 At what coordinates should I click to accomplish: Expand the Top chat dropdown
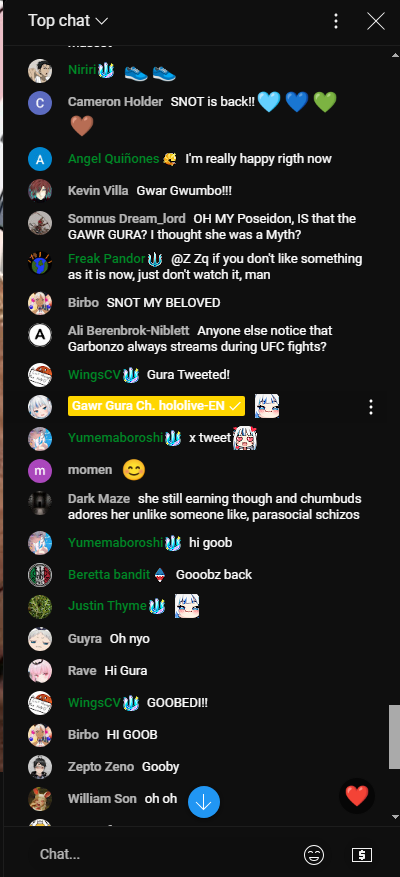[68, 21]
